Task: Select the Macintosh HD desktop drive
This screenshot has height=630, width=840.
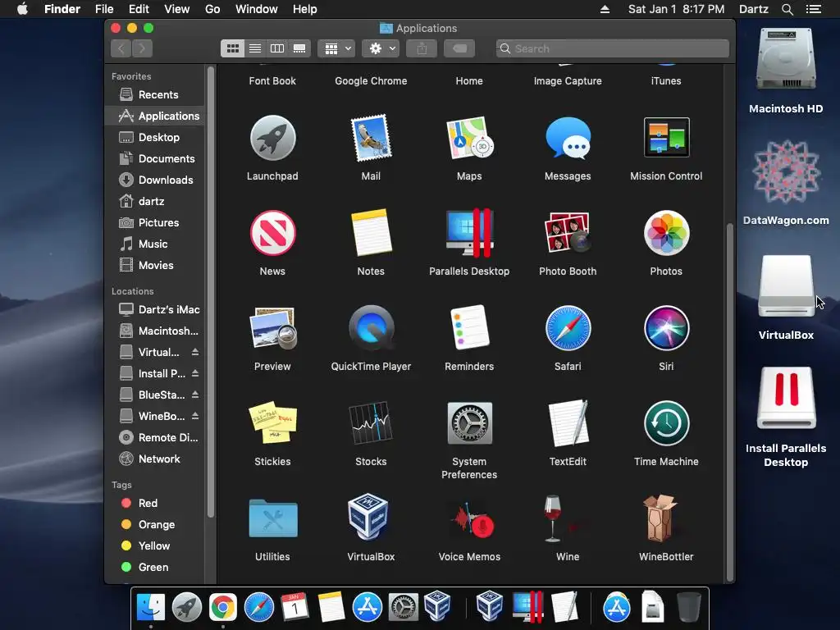Action: 786,59
